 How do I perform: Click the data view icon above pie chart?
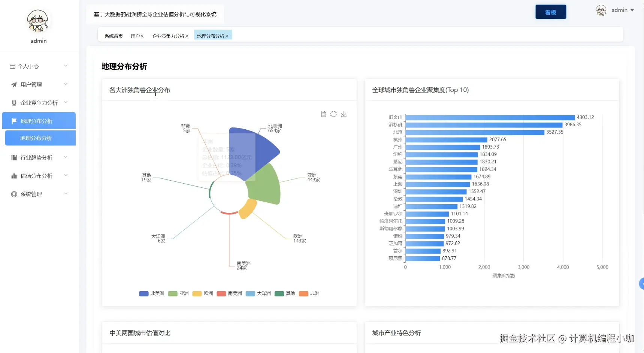(x=324, y=114)
